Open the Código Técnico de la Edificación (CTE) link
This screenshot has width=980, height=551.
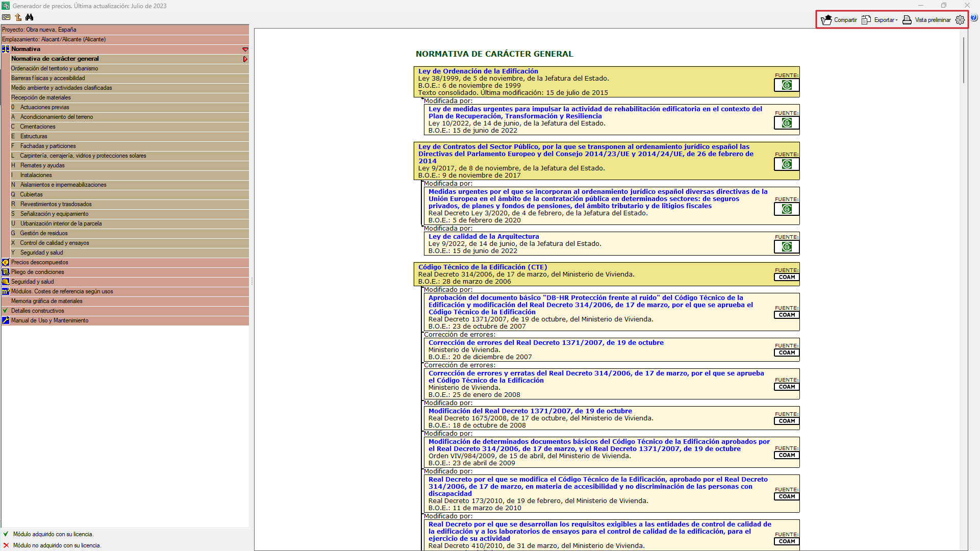tap(482, 267)
